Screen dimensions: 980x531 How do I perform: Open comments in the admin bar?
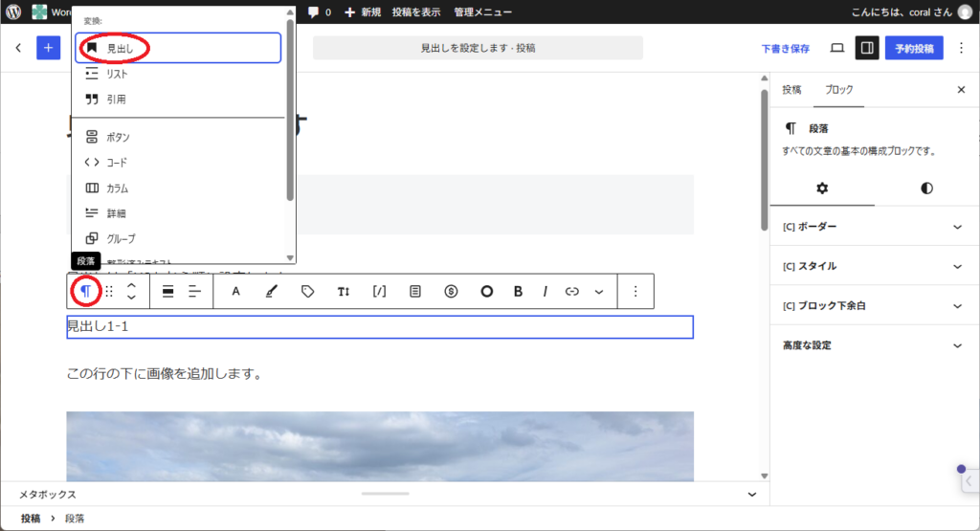[320, 11]
